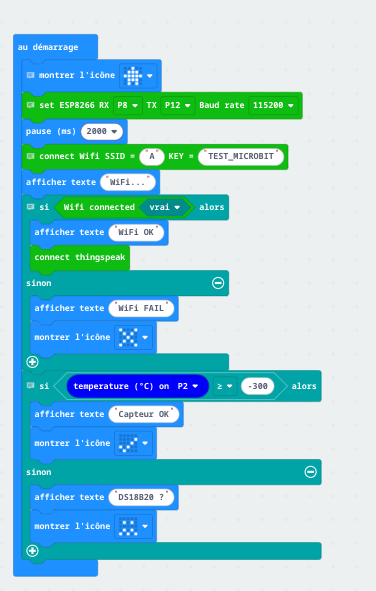The image size is (376, 591).
Task: Open the RX pin P8 dropdown
Action: [127, 105]
